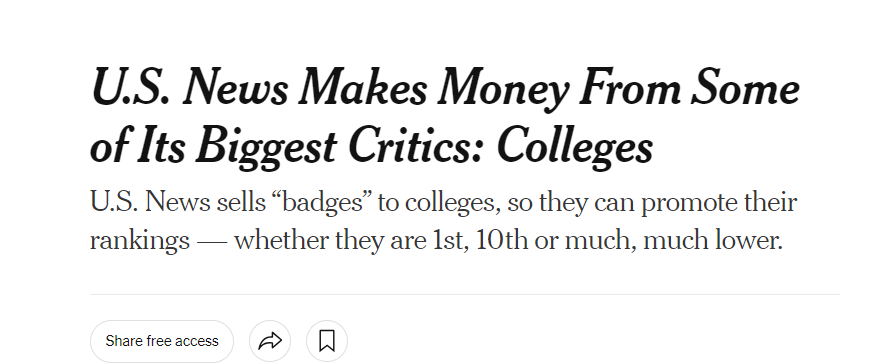Click the word "whether" in the summary

[281, 241]
